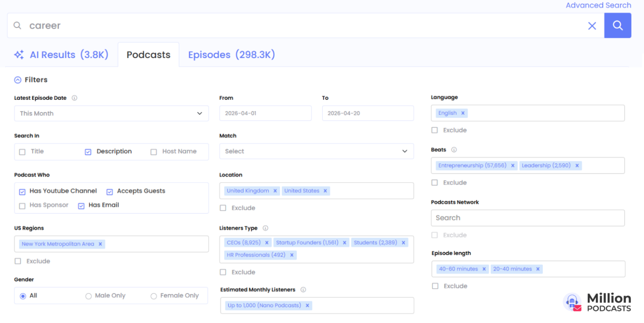Open the Latest Episode Date dropdown

point(111,114)
